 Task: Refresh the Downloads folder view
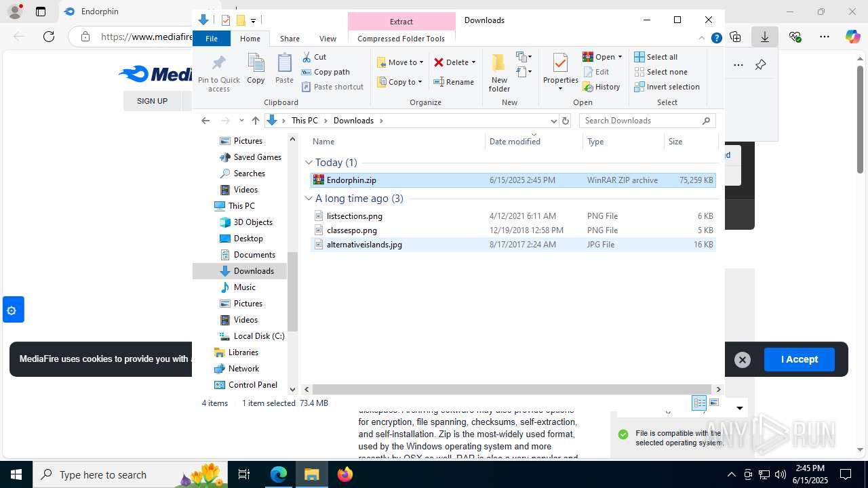click(566, 121)
